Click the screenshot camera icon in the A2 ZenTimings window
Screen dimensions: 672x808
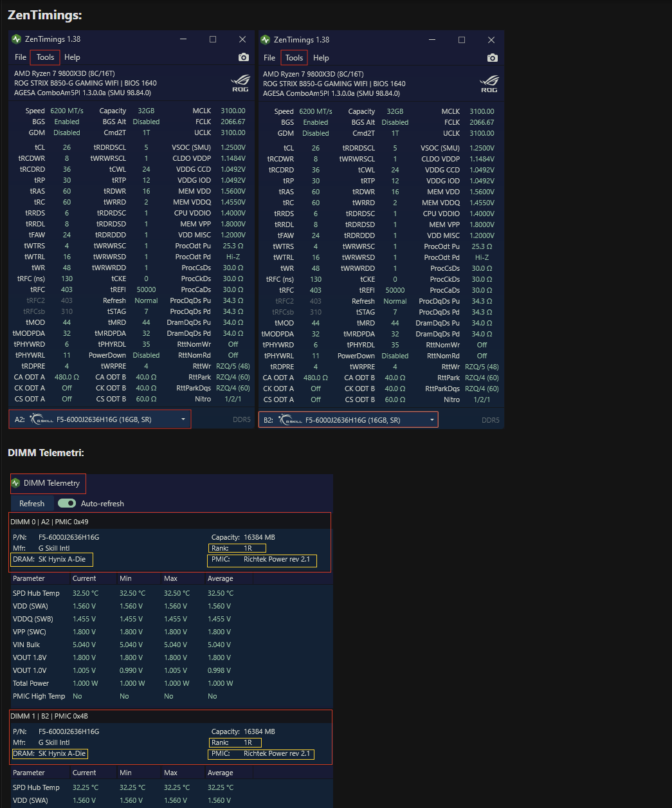click(x=243, y=57)
